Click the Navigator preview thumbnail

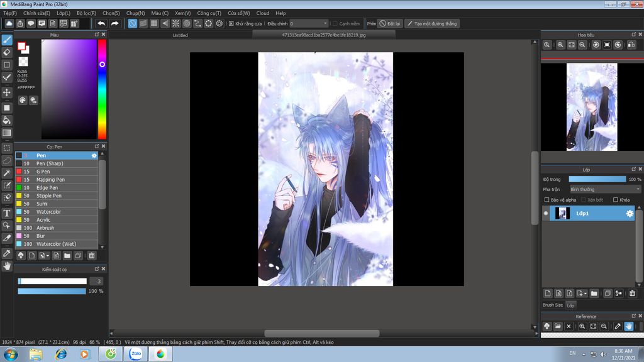point(592,107)
